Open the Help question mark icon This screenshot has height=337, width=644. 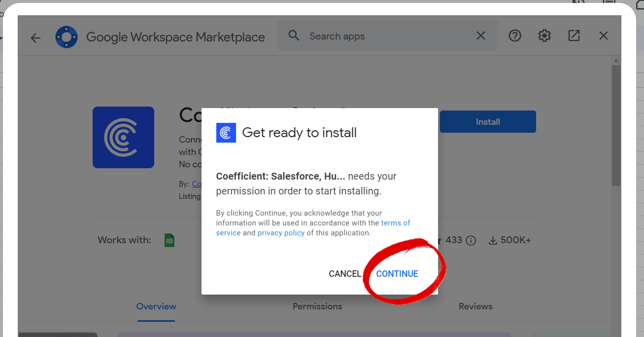point(515,36)
